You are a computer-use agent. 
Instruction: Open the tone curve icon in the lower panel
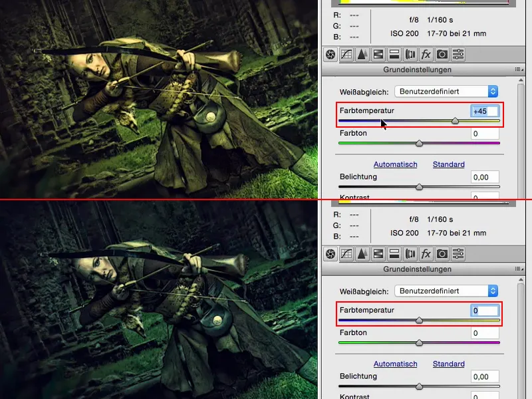pos(346,253)
